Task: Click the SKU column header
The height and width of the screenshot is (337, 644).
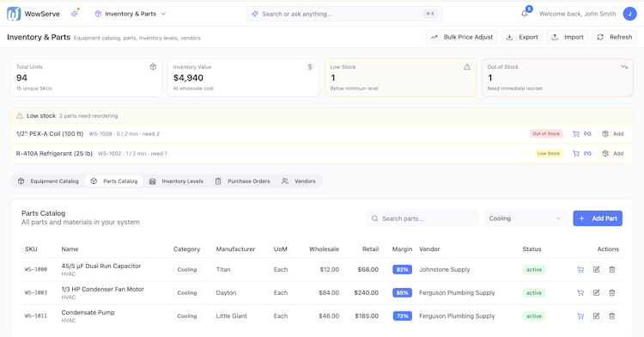Action: tap(31, 249)
